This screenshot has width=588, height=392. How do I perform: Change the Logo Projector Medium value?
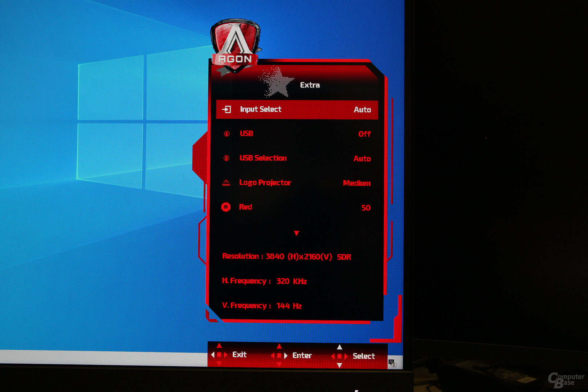pyautogui.click(x=357, y=183)
